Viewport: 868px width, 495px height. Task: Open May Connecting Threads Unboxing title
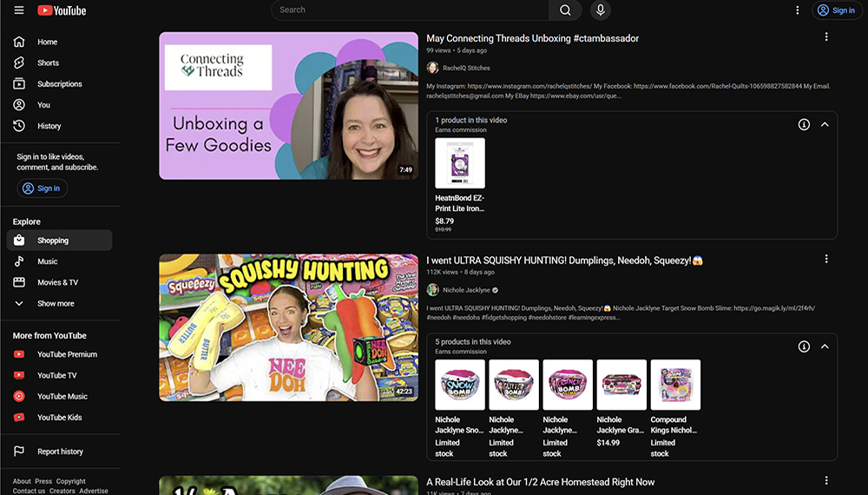[532, 38]
